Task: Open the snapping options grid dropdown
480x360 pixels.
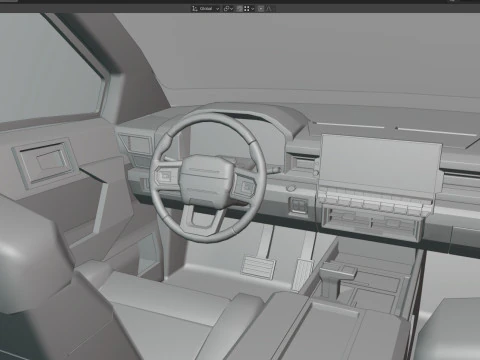Action: tap(249, 9)
